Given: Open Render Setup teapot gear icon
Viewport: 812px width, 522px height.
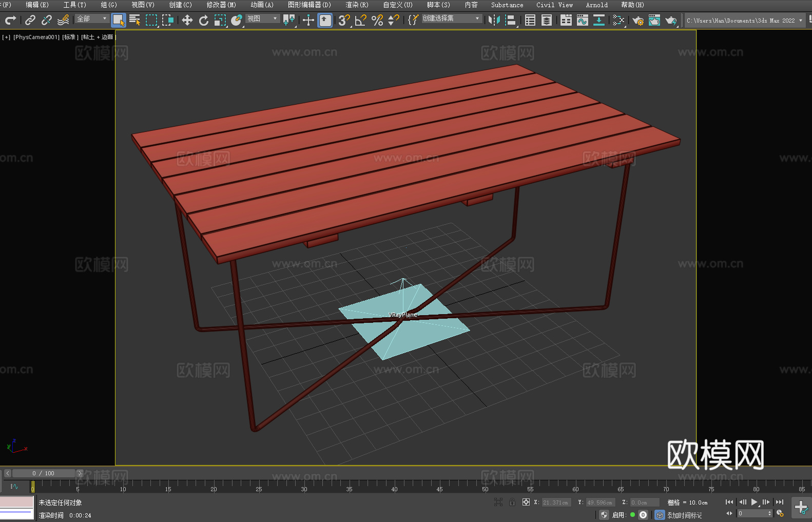Looking at the screenshot, I should tap(638, 20).
